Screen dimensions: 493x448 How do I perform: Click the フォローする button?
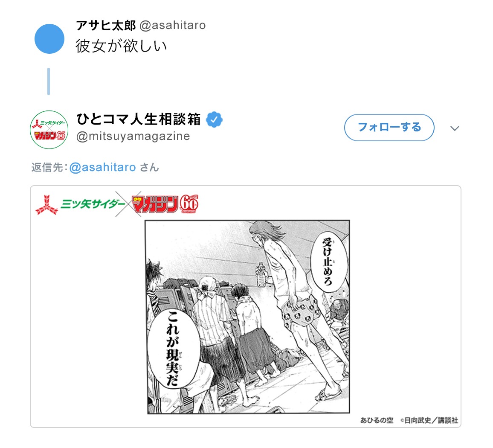coord(389,128)
